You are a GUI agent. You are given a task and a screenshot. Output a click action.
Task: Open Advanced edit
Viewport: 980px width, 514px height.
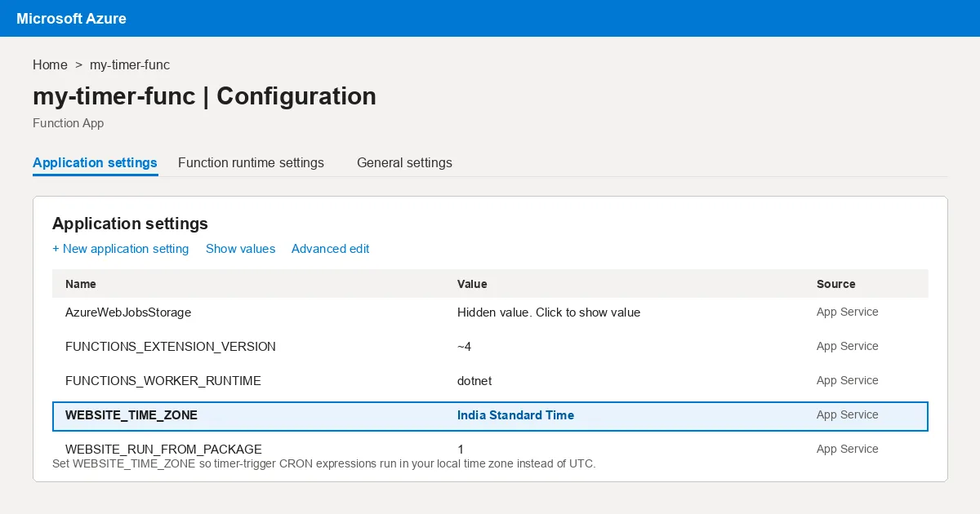click(330, 249)
